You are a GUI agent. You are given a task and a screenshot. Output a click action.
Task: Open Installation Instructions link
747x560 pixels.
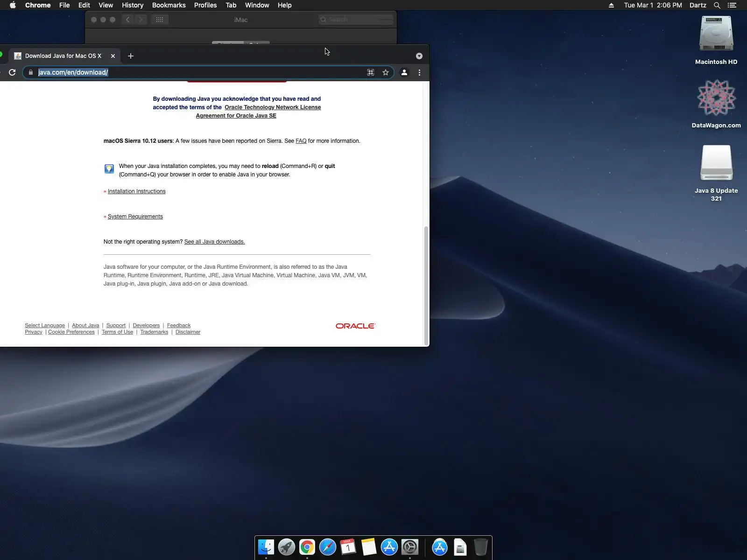point(137,191)
